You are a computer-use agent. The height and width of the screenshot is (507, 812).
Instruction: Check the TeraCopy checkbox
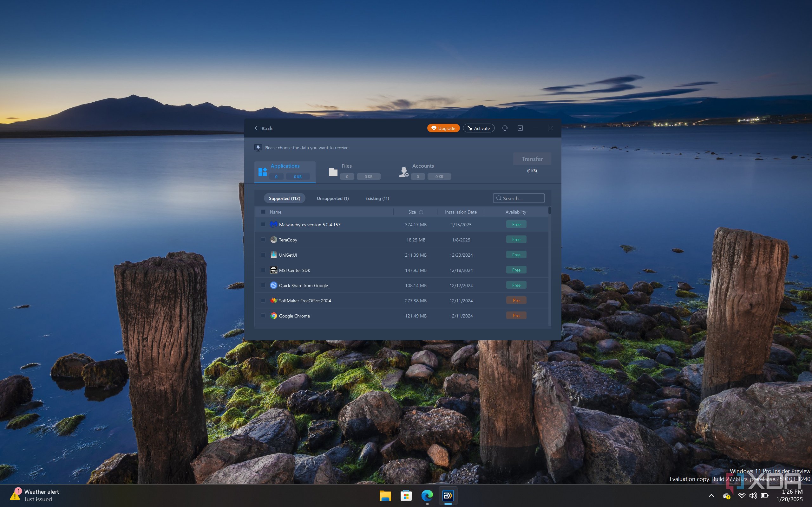coord(263,240)
